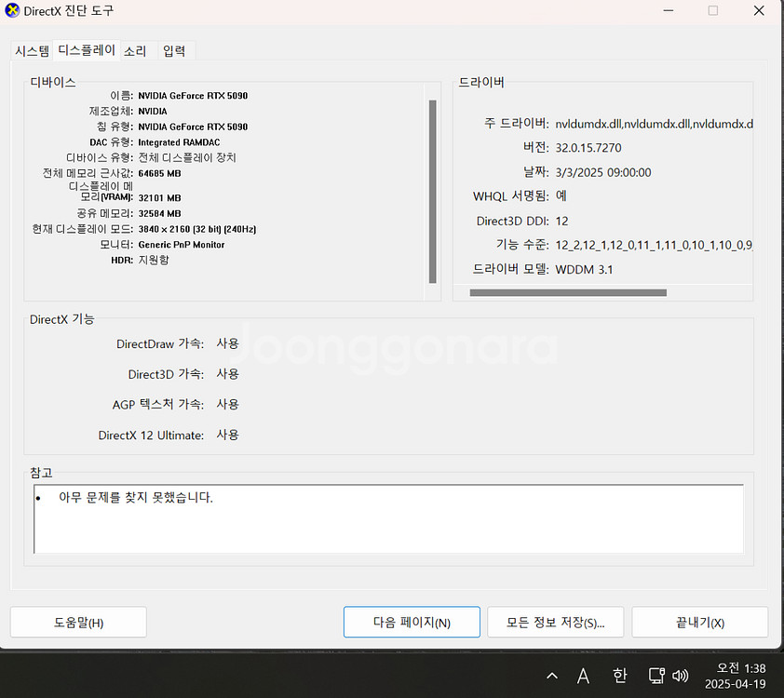
Task: Click the WHQL 서명됨 value '예'
Action: point(561,195)
